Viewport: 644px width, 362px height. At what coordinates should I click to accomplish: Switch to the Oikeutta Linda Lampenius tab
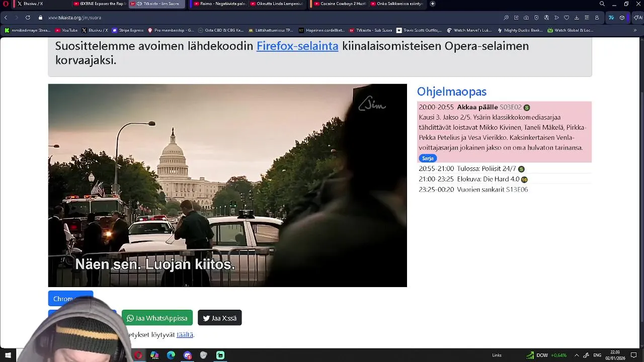tap(277, 4)
